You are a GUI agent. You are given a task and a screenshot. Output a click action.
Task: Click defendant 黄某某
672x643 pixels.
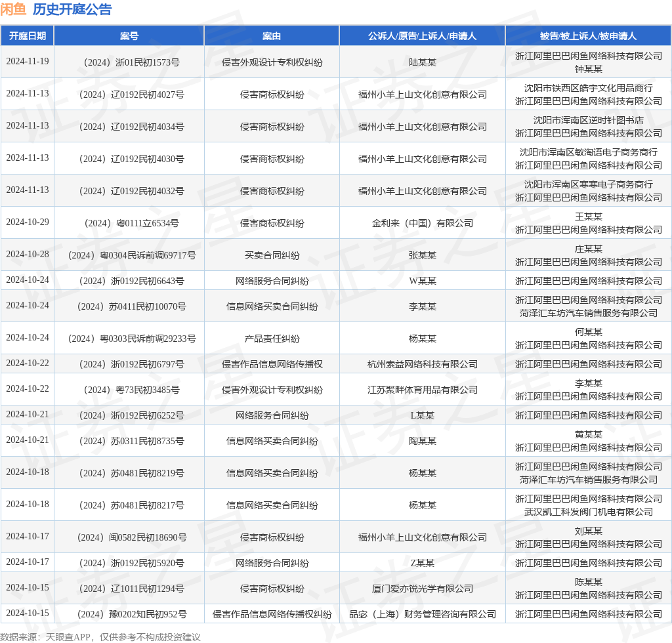(588, 434)
